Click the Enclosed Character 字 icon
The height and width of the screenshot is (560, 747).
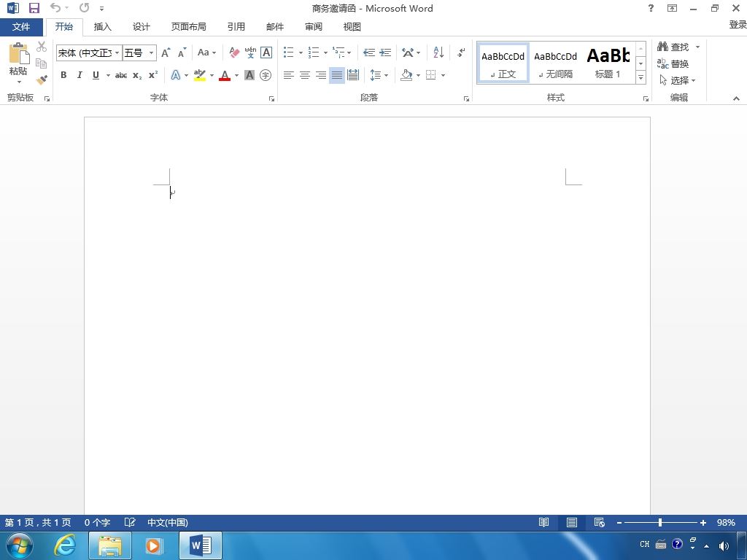coord(266,75)
